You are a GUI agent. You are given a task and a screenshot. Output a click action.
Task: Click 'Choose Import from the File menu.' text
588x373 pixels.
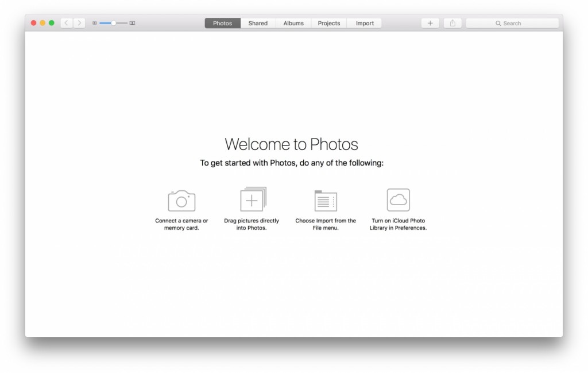(326, 224)
